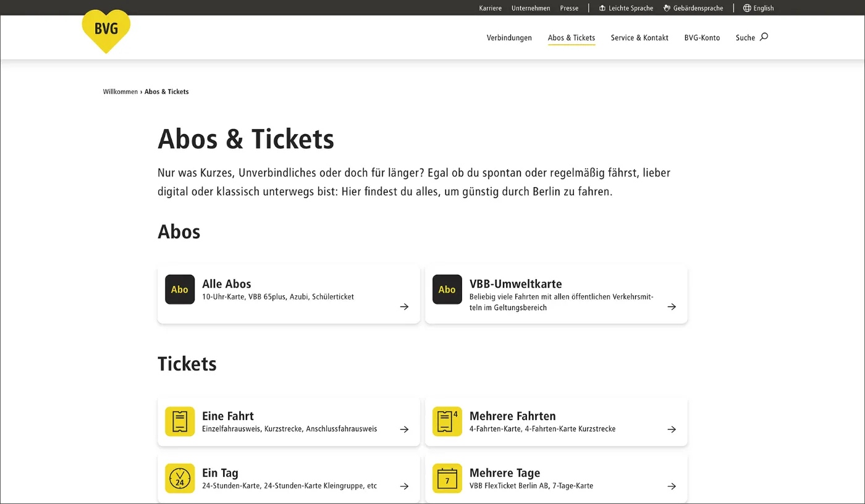Click text '10-Uhr-Karte, VBB 65plus, Azubi, Schülerticket'

click(278, 297)
